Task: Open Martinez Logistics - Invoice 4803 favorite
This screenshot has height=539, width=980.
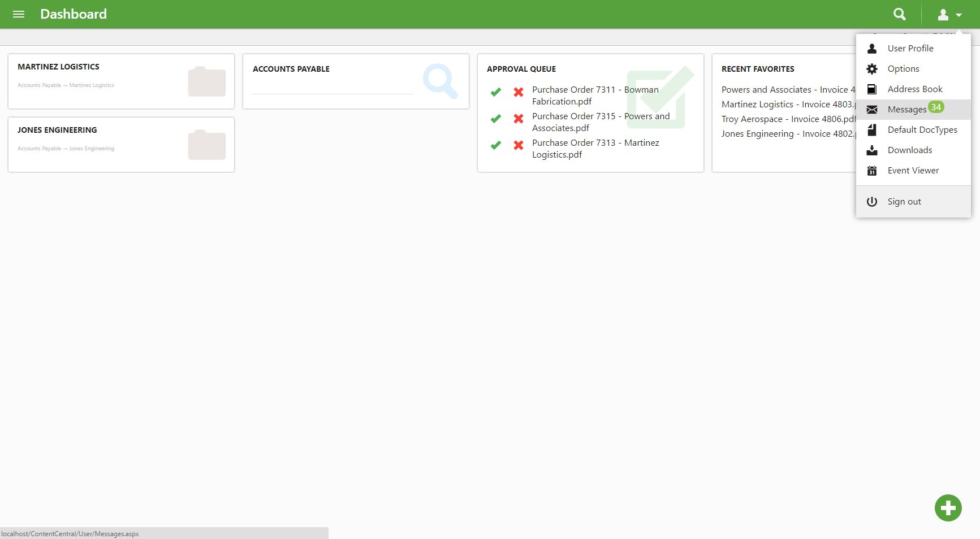Action: (x=788, y=105)
